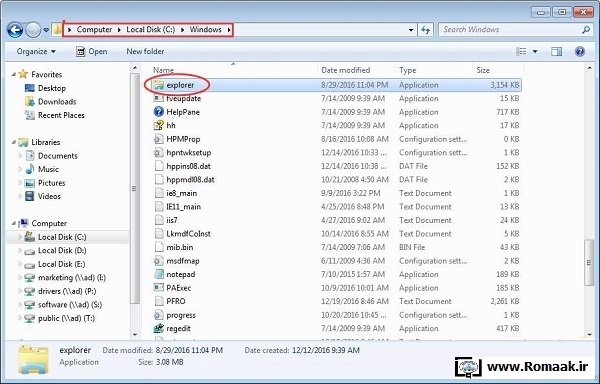Open marketing (\\ad) (I:) network drive
This screenshot has height=384, width=600.
65,278
